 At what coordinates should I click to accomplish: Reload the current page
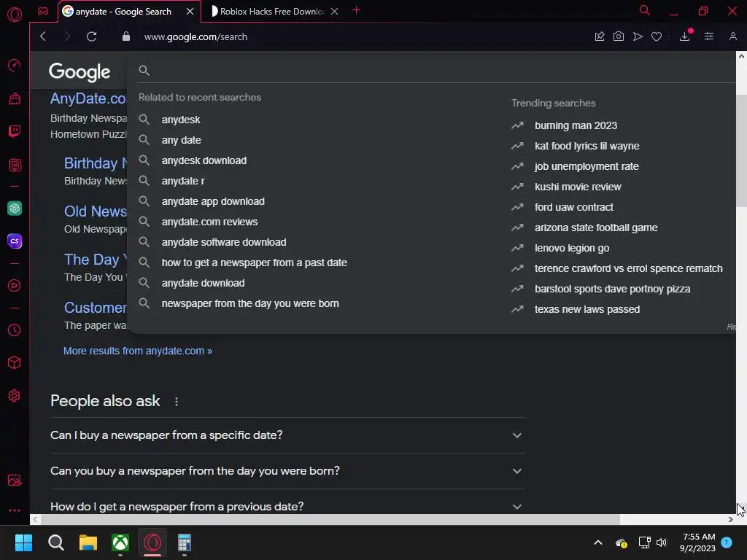tap(91, 36)
